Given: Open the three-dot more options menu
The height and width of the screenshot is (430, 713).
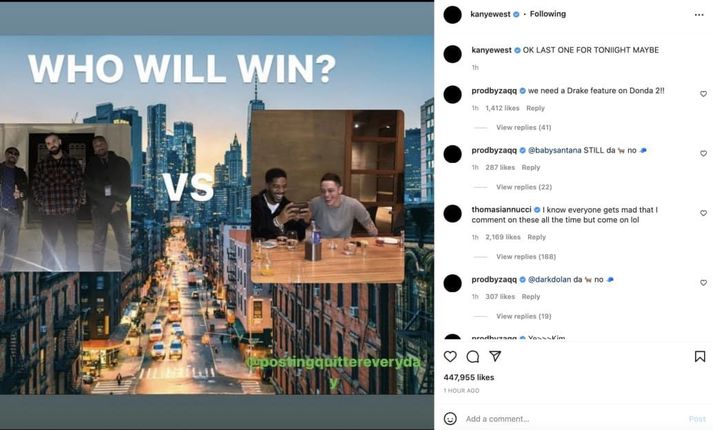Looking at the screenshot, I should tap(699, 15).
